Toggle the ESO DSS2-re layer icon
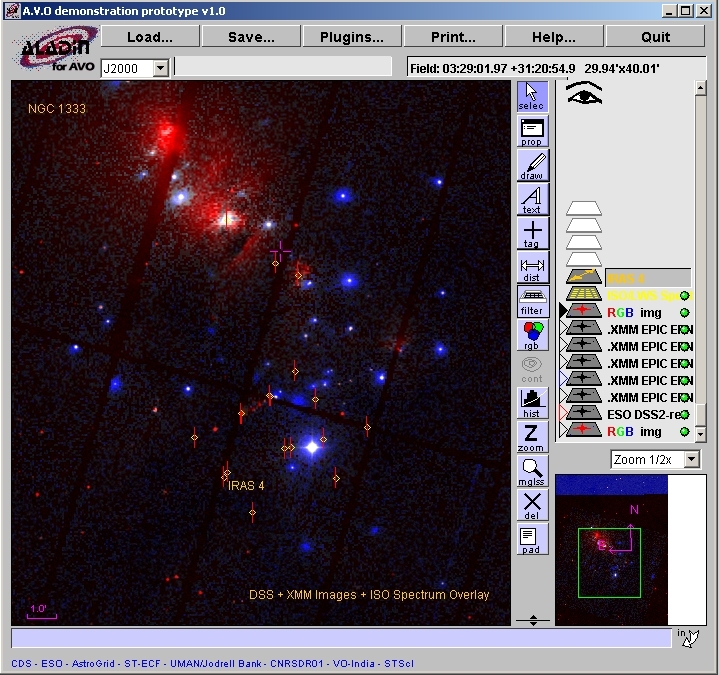Viewport: 719px width, 675px height. tap(583, 414)
